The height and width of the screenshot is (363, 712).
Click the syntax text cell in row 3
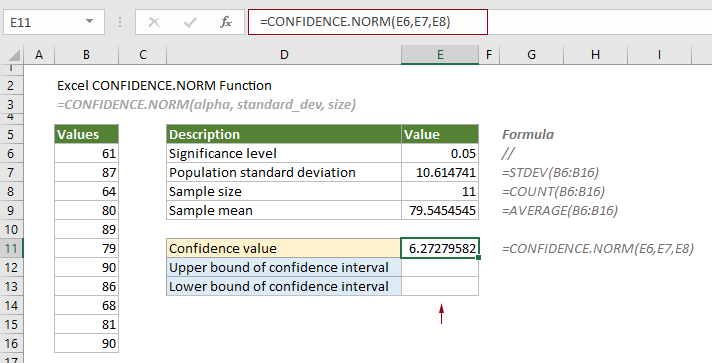click(x=207, y=104)
